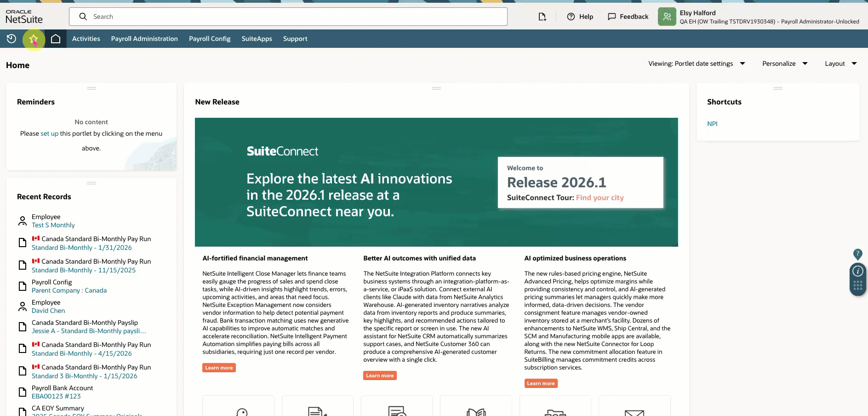This screenshot has height=416, width=868.
Task: Click document icon beside Payroll Bank Account
Action: tap(22, 392)
